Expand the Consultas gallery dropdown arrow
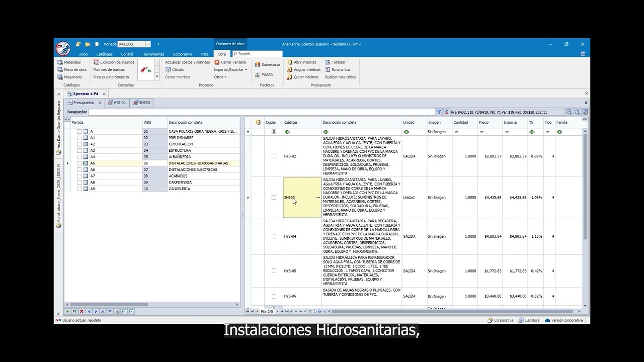The height and width of the screenshot is (362, 644). (157, 77)
